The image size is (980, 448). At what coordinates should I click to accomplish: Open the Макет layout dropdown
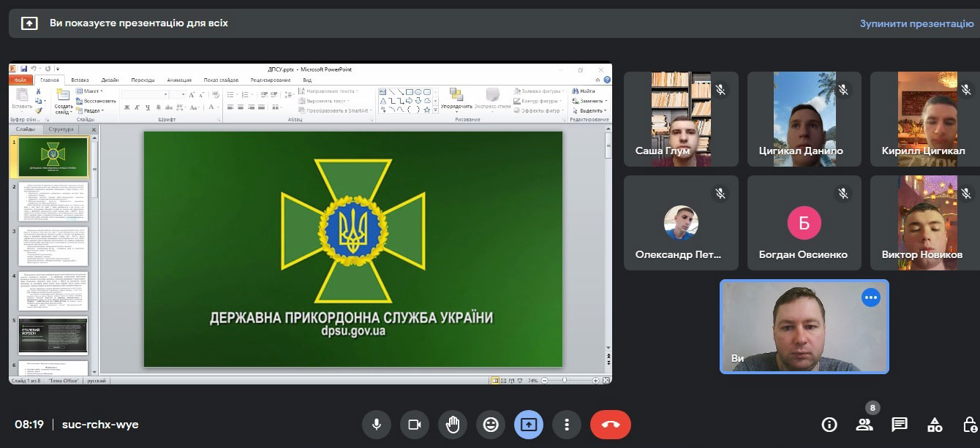pyautogui.click(x=91, y=91)
